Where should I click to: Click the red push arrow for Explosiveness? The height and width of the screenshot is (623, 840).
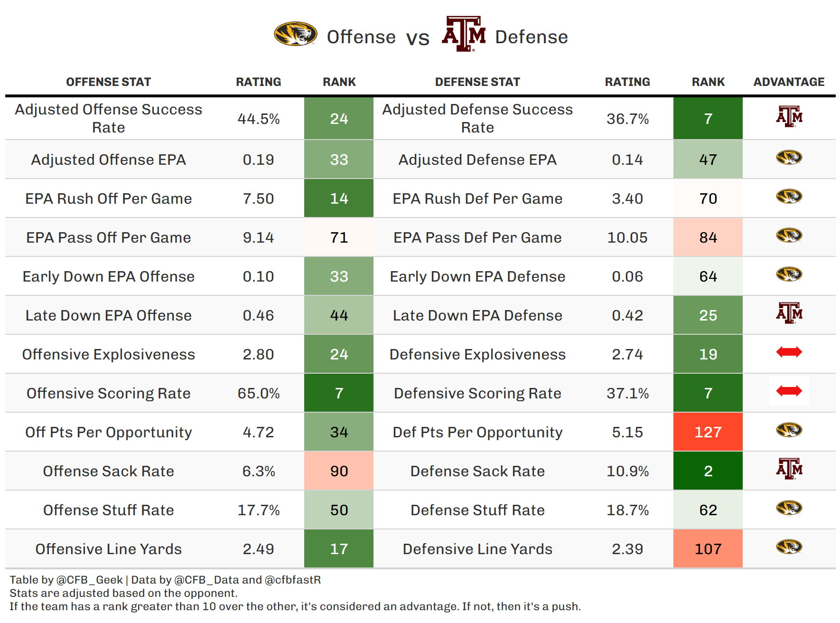789,352
